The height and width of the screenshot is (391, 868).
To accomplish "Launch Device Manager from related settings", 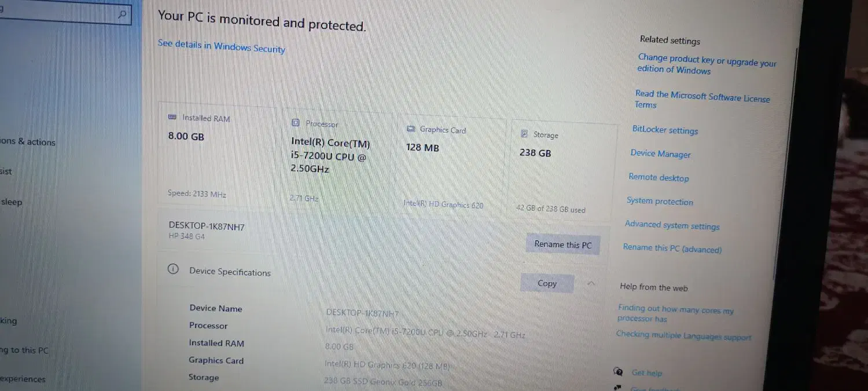I will coord(660,154).
